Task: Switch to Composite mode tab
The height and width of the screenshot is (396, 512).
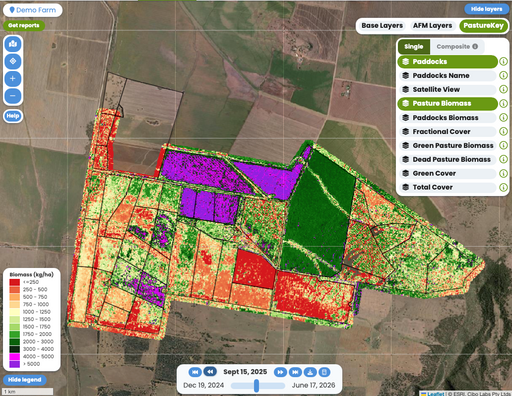Action: pos(457,47)
